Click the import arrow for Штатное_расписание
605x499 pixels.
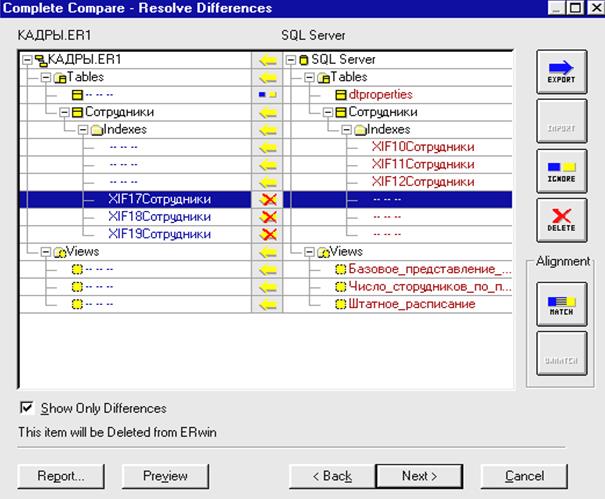click(x=267, y=304)
